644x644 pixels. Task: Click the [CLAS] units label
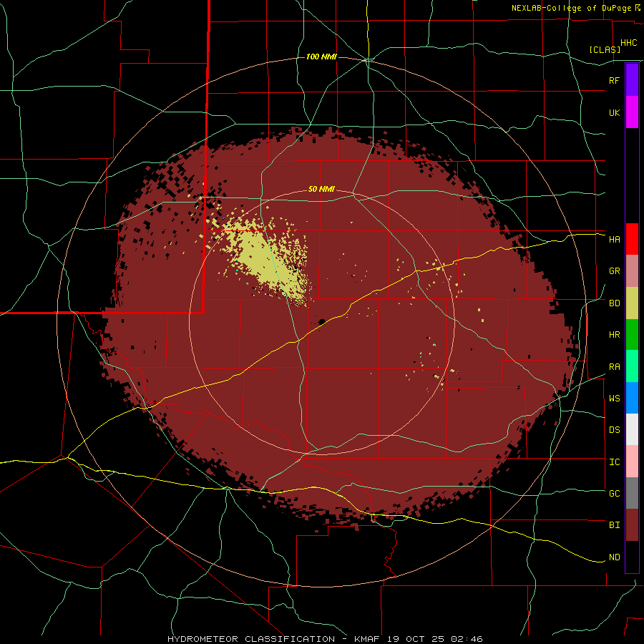tap(605, 49)
